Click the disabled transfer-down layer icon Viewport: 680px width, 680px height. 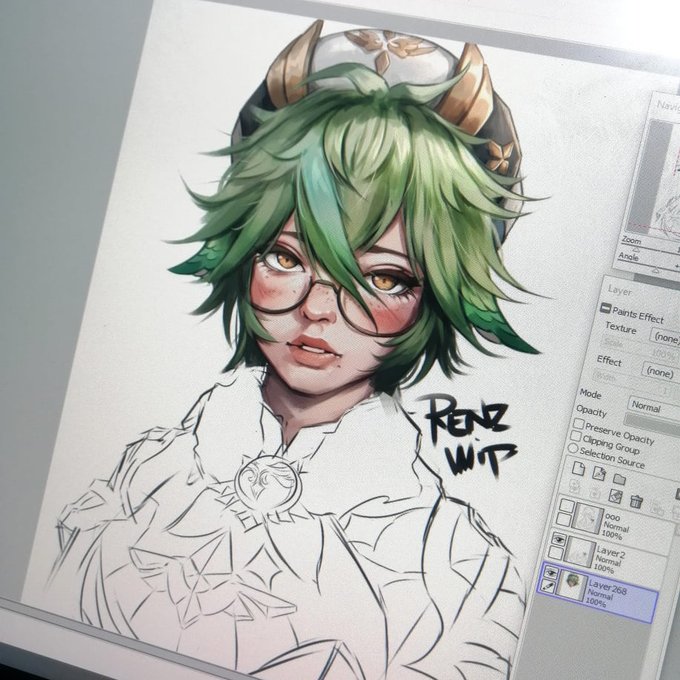pos(575,486)
